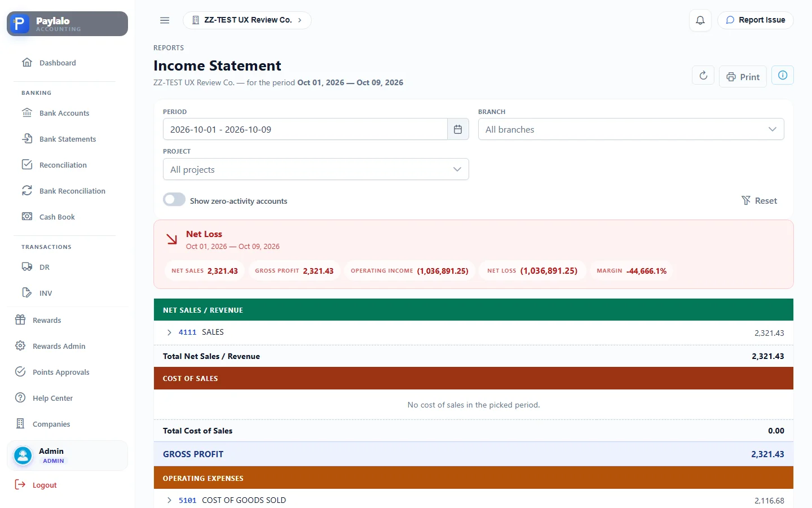812x508 pixels.
Task: Click the Print button
Action: point(743,77)
